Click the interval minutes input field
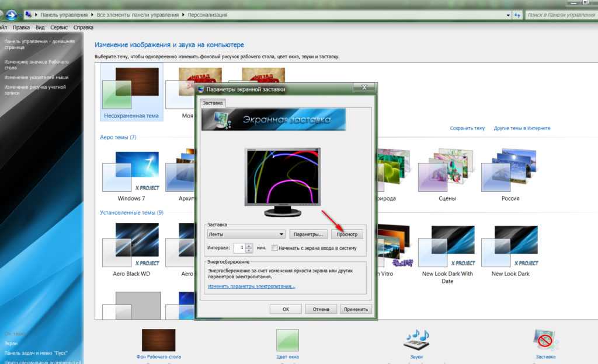The width and height of the screenshot is (598, 364). (239, 248)
